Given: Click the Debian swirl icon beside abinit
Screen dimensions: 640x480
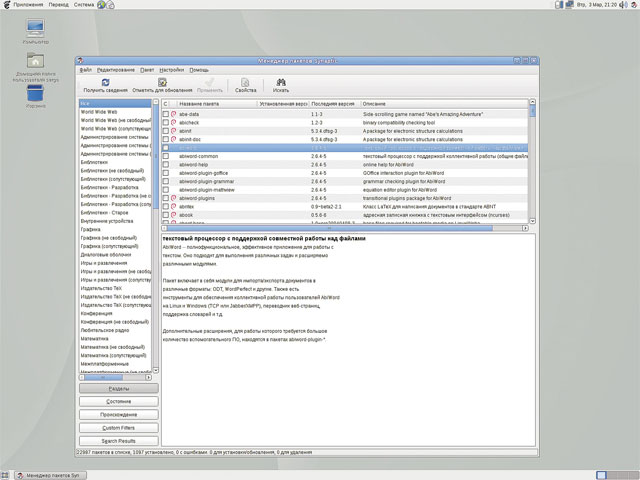Looking at the screenshot, I should 173,131.
